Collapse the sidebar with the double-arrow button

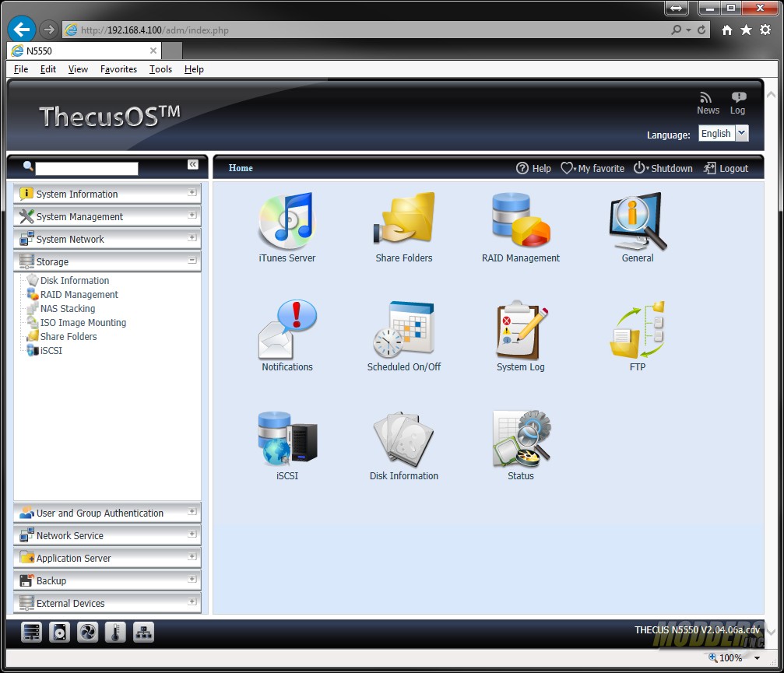point(192,164)
